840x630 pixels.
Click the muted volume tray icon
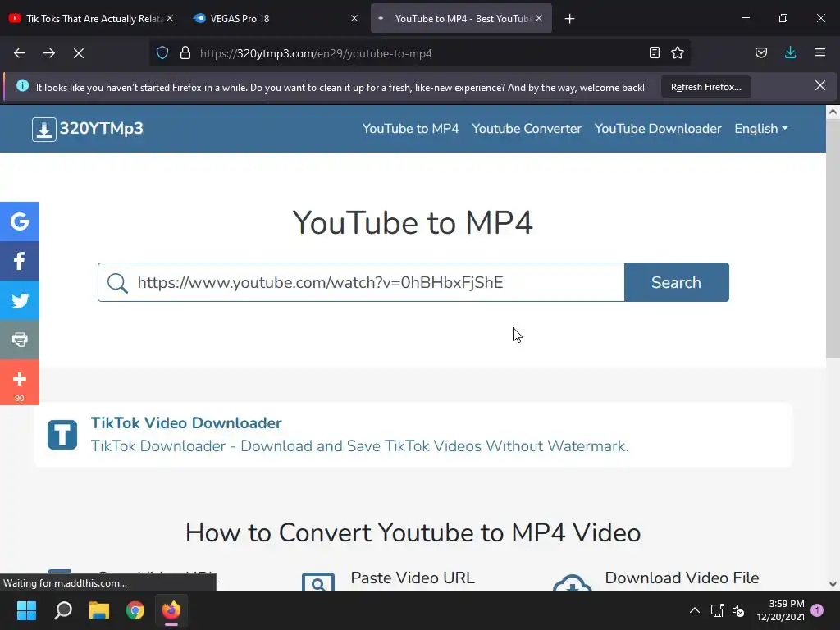738,610
